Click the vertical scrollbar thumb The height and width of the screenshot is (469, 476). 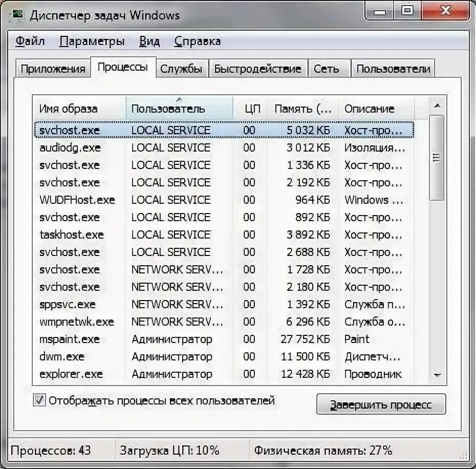[x=437, y=158]
